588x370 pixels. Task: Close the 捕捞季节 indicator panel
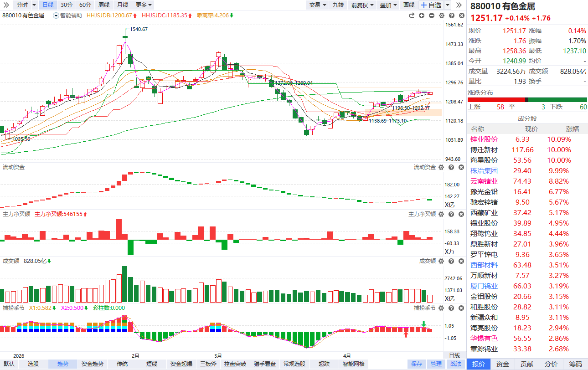(460, 308)
